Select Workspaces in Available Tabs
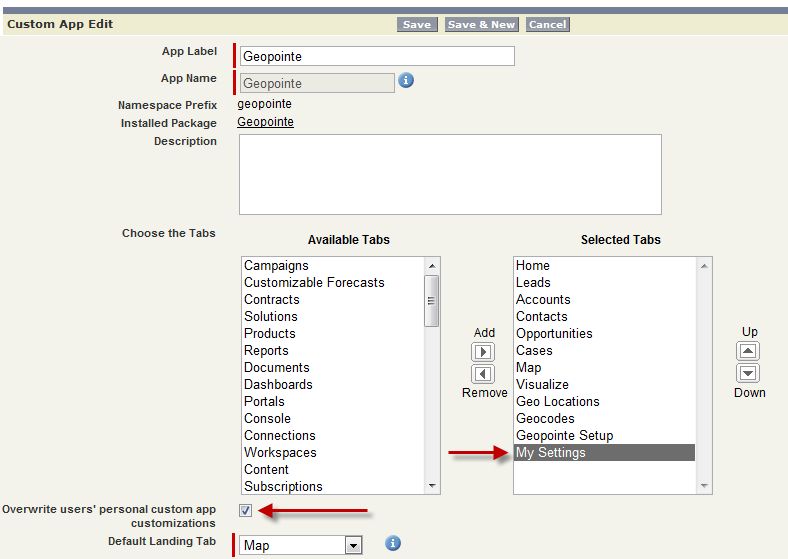Screen dimensions: 788x559 point(334,453)
